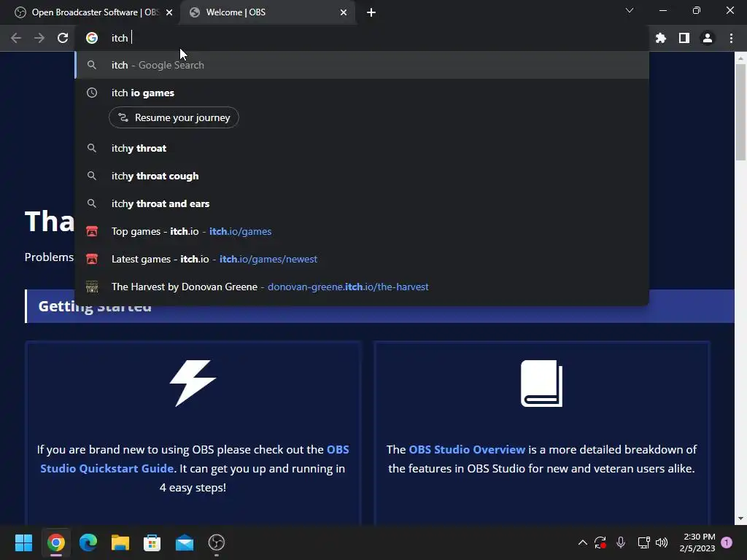
Task: Reload the current page
Action: (x=63, y=38)
